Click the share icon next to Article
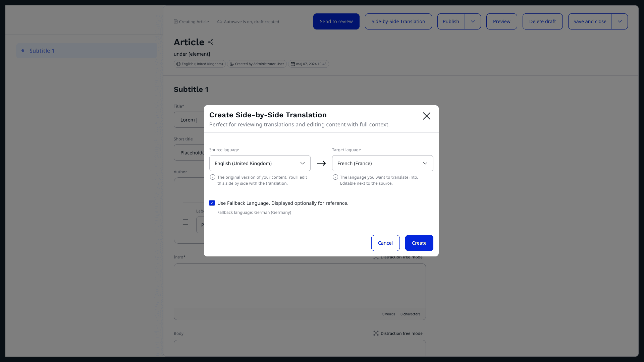 tap(211, 42)
